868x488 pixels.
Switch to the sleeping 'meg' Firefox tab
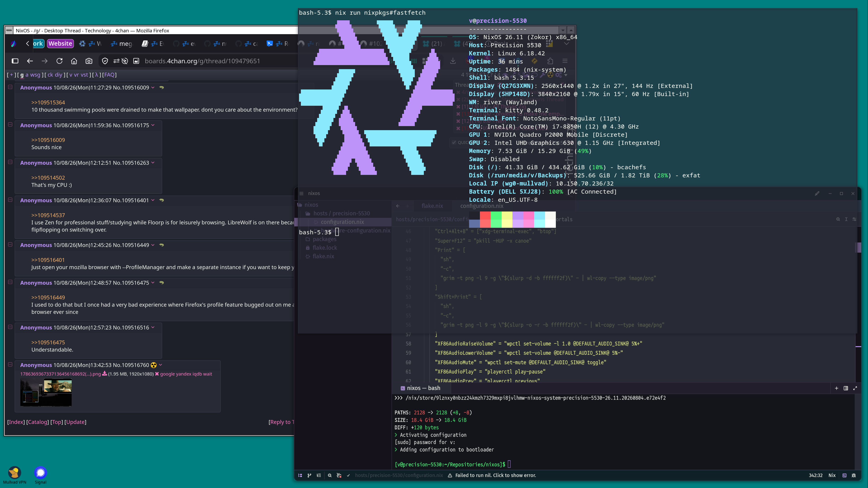122,44
